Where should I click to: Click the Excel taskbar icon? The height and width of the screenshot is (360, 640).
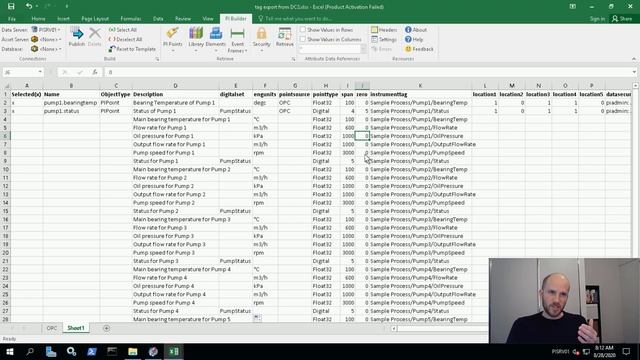[173, 351]
